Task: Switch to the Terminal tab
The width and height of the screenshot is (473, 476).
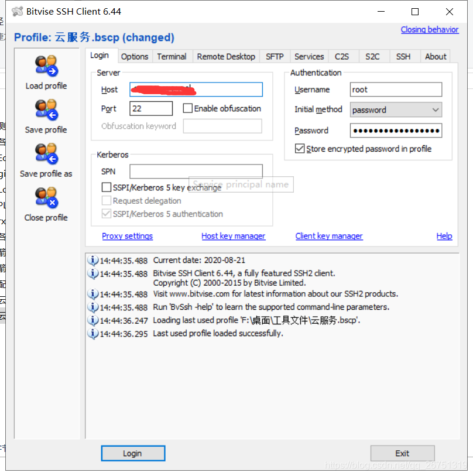Action: pyautogui.click(x=172, y=57)
